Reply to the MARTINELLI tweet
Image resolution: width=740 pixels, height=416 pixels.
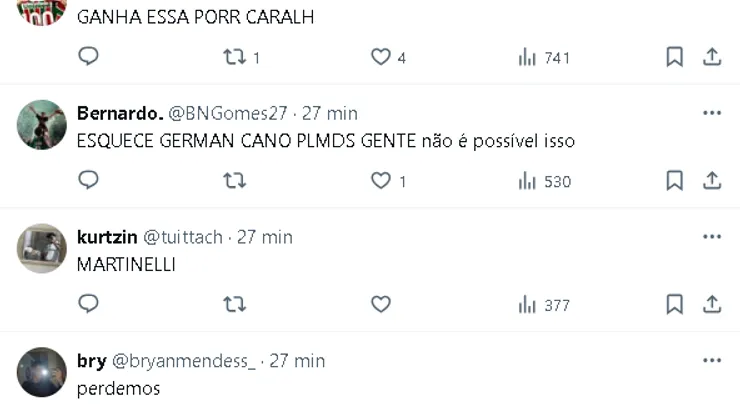click(x=89, y=305)
